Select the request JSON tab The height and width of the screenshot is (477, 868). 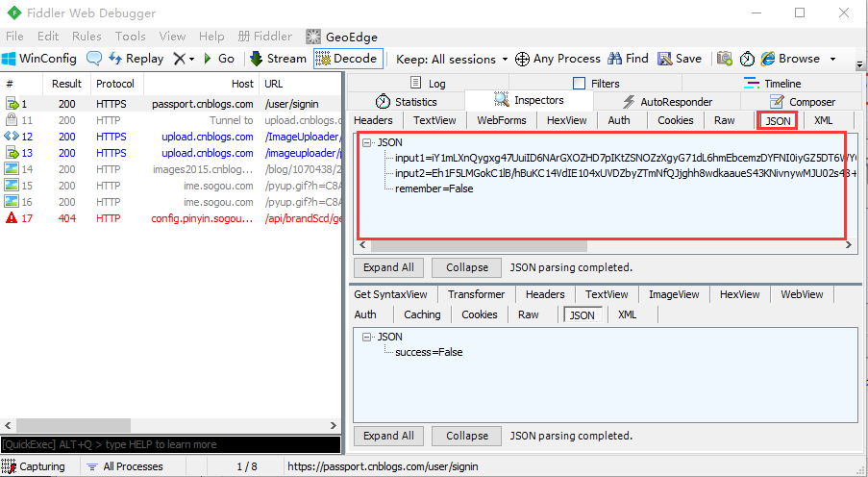tap(778, 121)
